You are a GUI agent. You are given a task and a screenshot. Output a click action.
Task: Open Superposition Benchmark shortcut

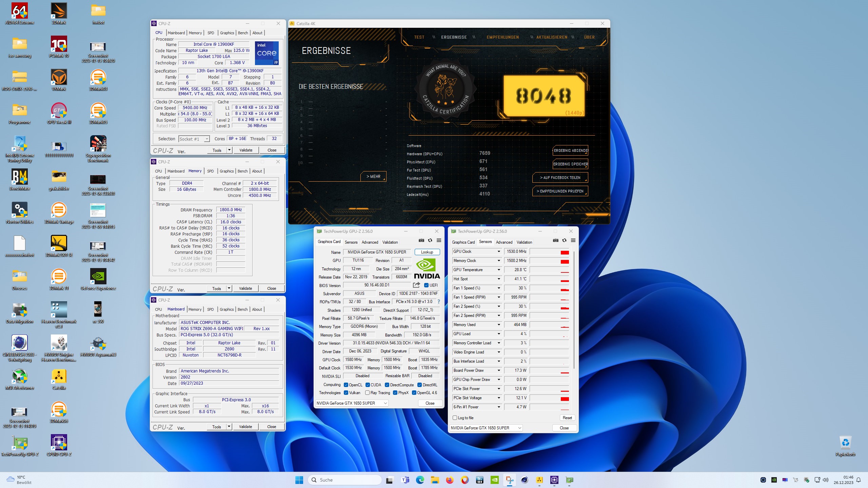(98, 149)
